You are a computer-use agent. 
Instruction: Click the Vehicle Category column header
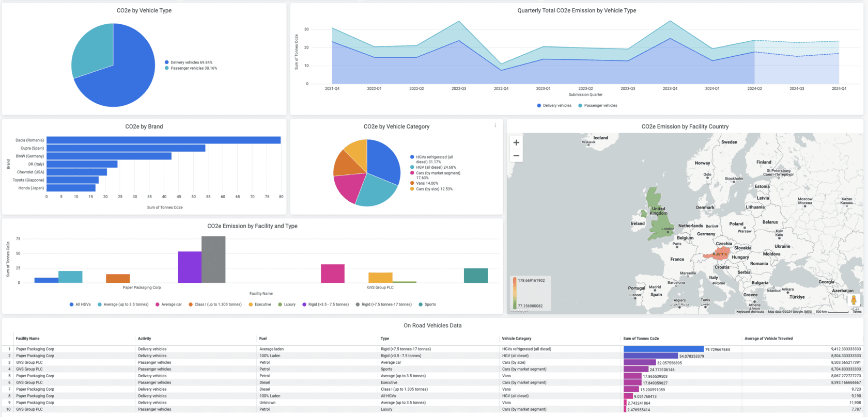517,339
